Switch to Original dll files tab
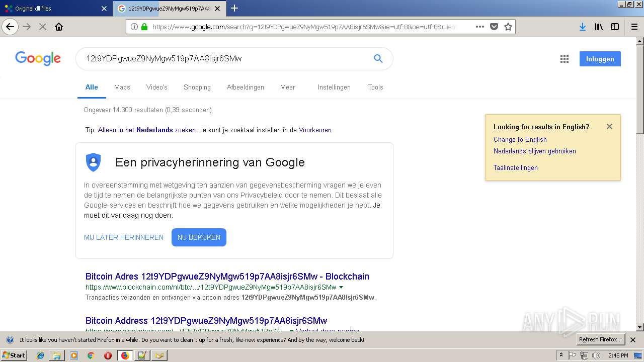This screenshot has width=644, height=362. tap(56, 9)
